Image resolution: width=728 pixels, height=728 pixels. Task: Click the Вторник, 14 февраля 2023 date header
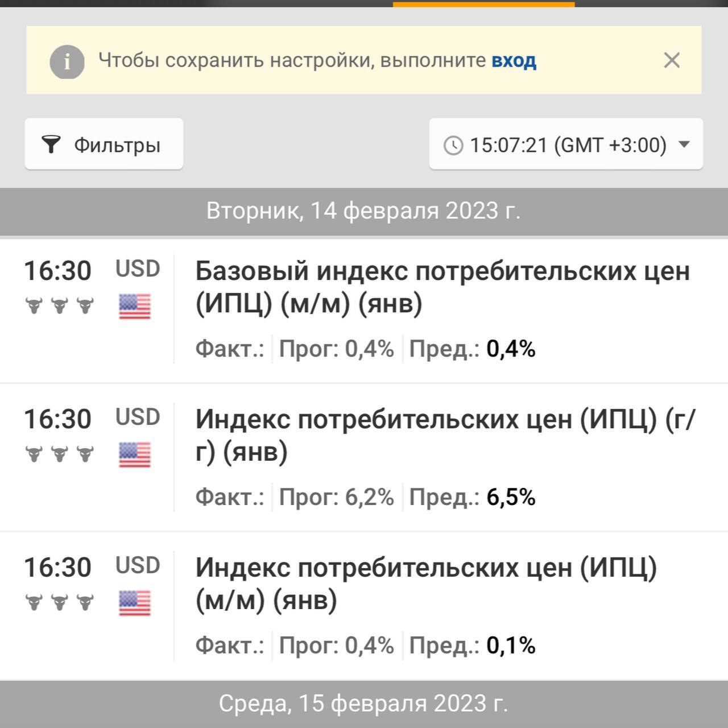[363, 211]
